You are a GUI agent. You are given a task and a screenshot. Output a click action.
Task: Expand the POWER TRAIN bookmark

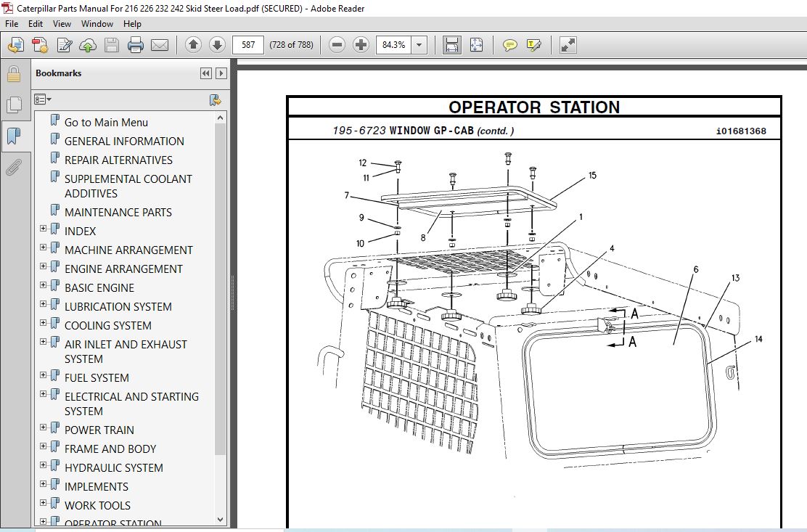click(x=44, y=427)
